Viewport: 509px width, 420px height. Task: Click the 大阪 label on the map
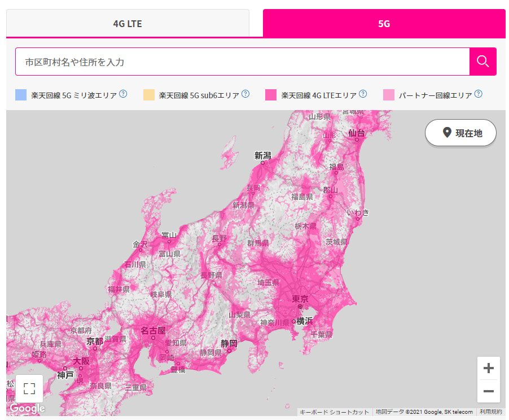[x=81, y=361]
